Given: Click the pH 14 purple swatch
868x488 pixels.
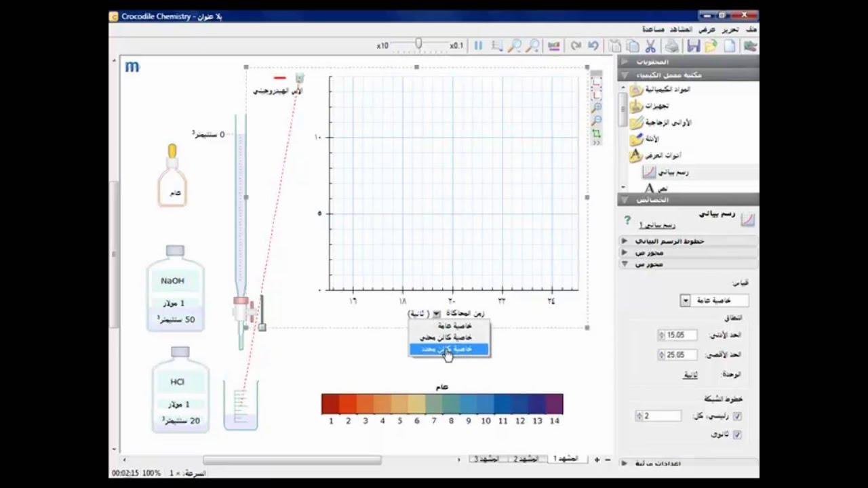Looking at the screenshot, I should [x=554, y=404].
